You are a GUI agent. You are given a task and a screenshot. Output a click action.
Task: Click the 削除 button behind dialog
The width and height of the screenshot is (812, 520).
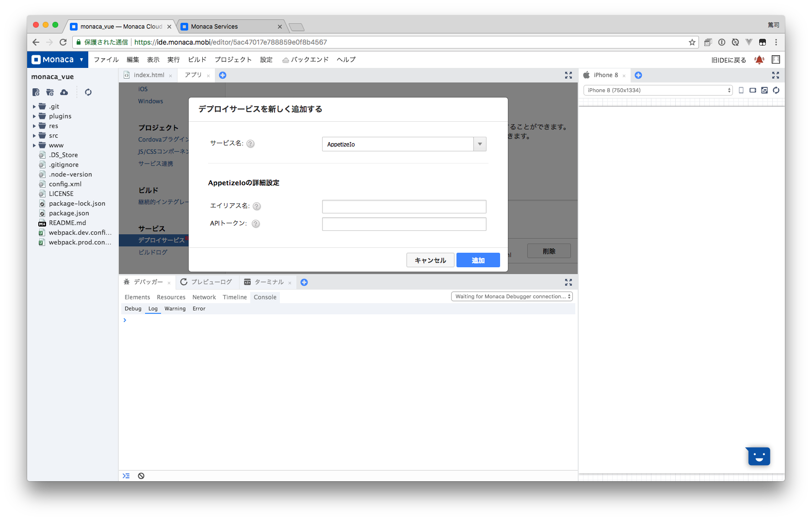coord(549,251)
